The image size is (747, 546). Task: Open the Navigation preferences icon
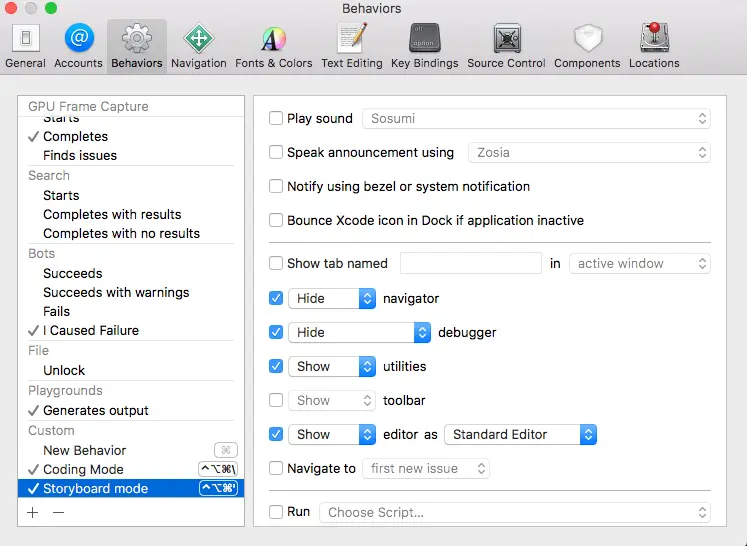coord(199,38)
